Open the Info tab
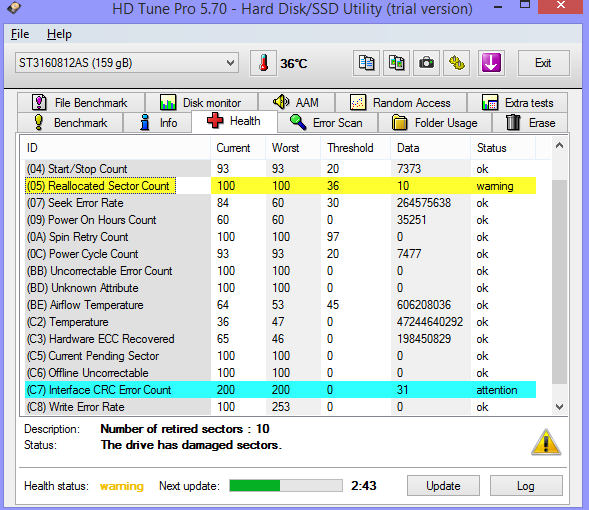 tap(158, 123)
